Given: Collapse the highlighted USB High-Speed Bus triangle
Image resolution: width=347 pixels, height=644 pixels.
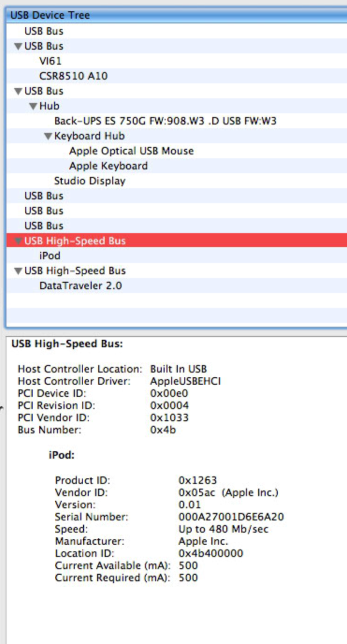Looking at the screenshot, I should [18, 241].
